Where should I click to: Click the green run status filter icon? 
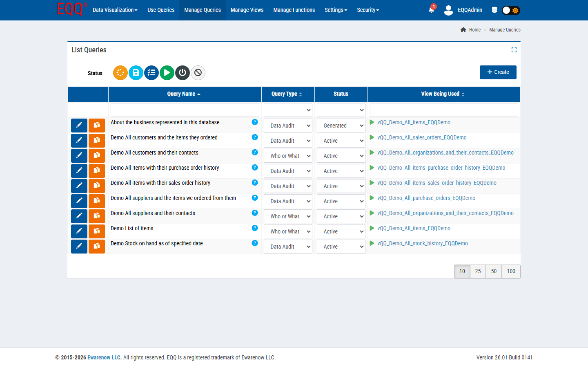167,72
